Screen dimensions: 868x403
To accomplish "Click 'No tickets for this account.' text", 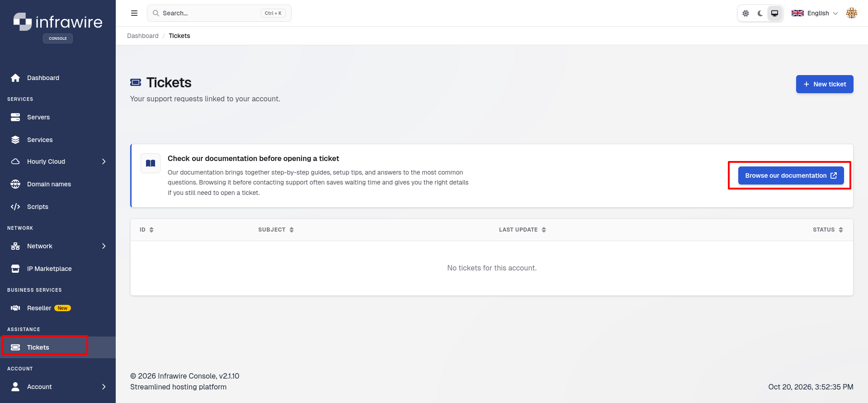I will pyautogui.click(x=492, y=268).
